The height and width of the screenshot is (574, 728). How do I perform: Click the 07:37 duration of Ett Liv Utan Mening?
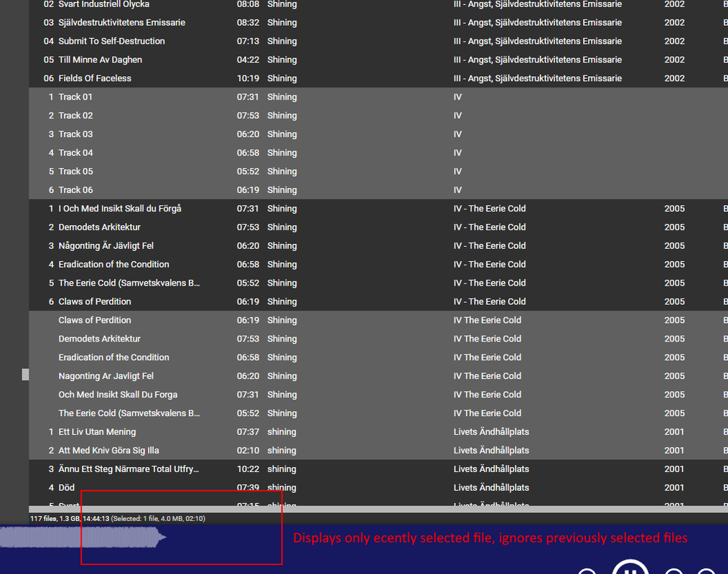(248, 432)
